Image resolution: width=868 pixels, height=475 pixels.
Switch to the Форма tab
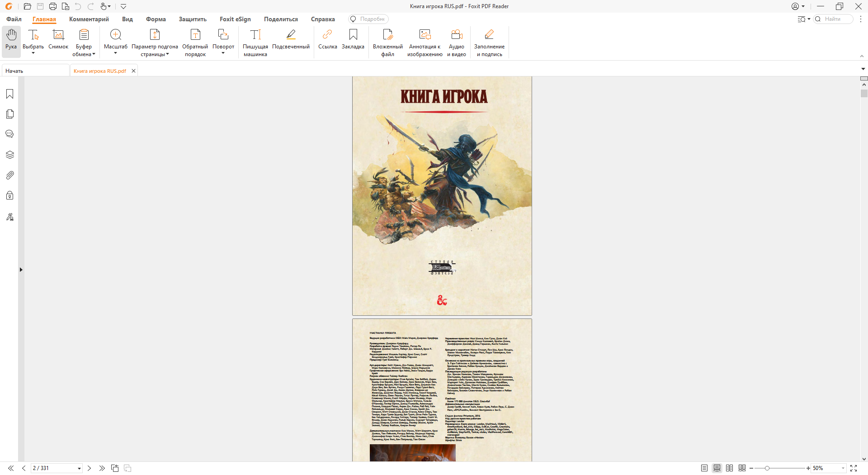point(156,19)
